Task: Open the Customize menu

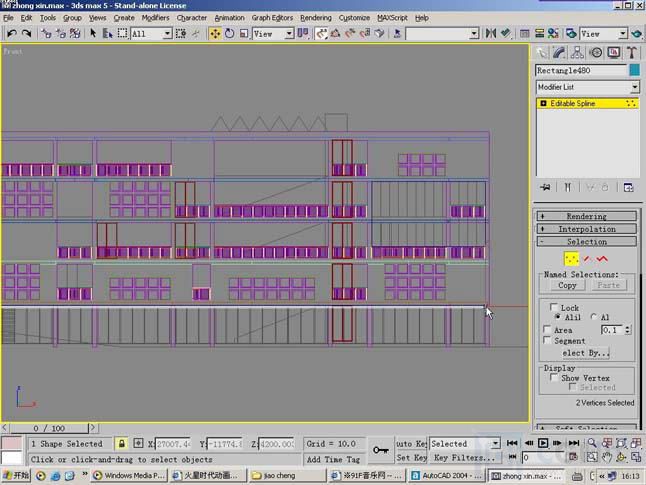Action: pyautogui.click(x=354, y=18)
